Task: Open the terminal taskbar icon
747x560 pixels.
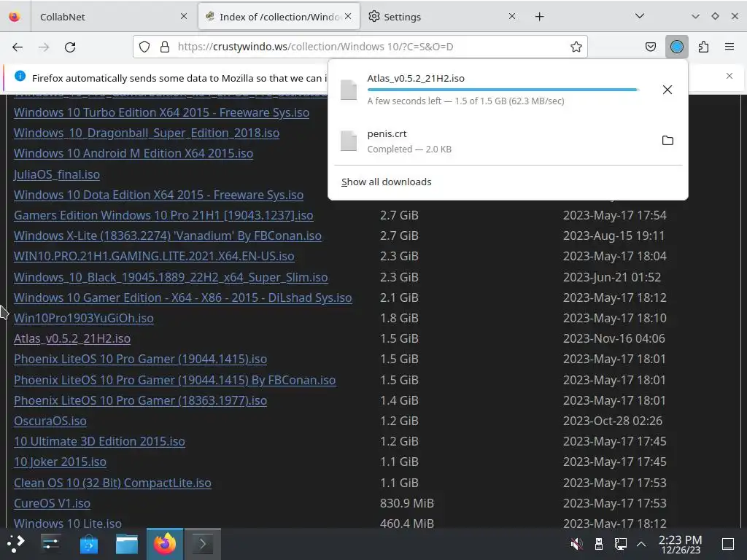Action: coord(203,544)
